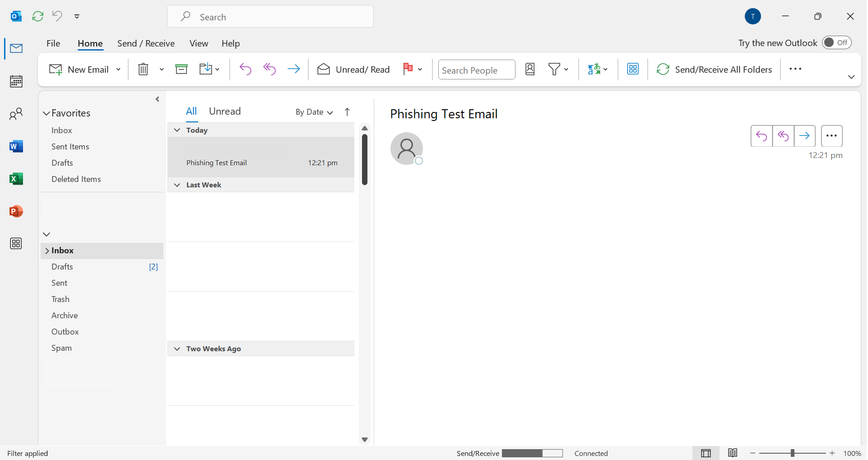The width and height of the screenshot is (868, 460).
Task: Select Sent Items in Favorites
Action: 70,147
